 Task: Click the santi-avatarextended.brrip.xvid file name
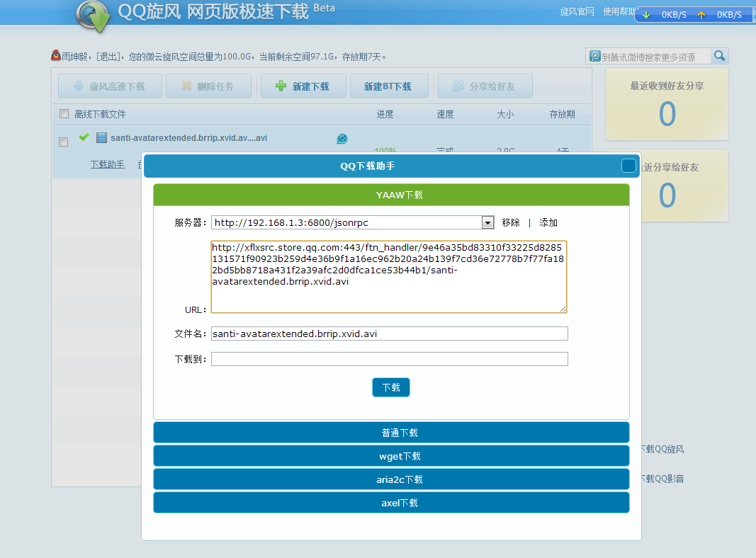[x=189, y=138]
